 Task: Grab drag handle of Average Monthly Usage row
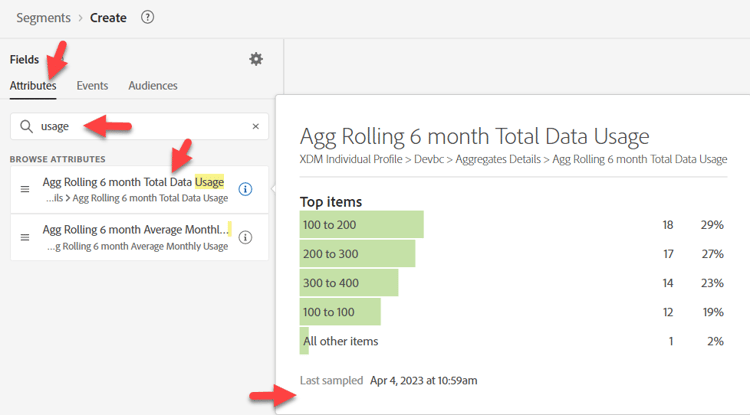pos(25,238)
